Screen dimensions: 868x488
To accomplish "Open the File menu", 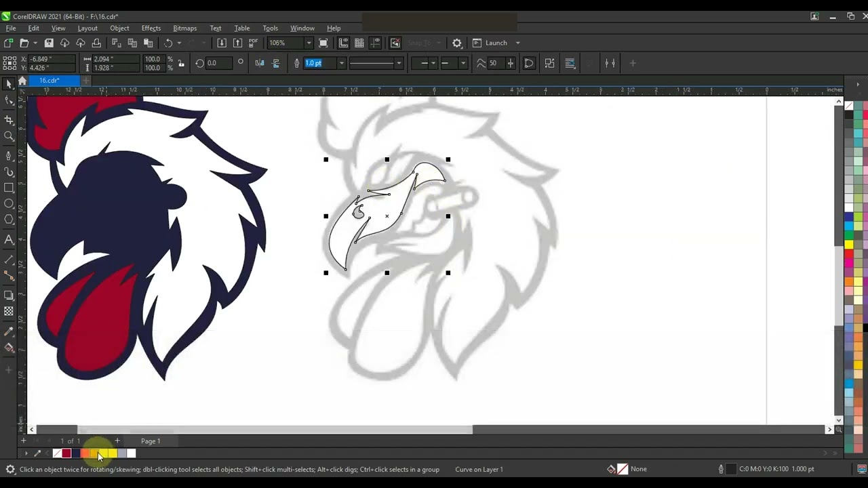I will point(11,28).
